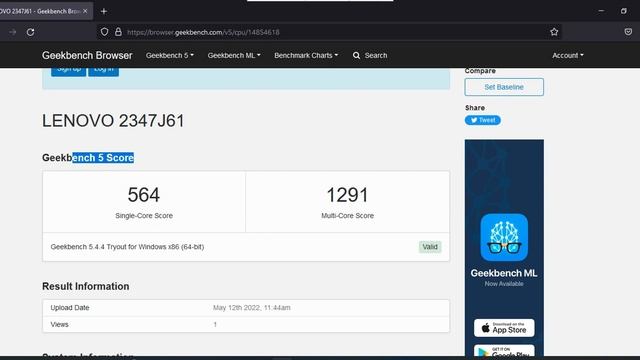
Task: Bookmark this page with the star icon
Action: pos(554,32)
